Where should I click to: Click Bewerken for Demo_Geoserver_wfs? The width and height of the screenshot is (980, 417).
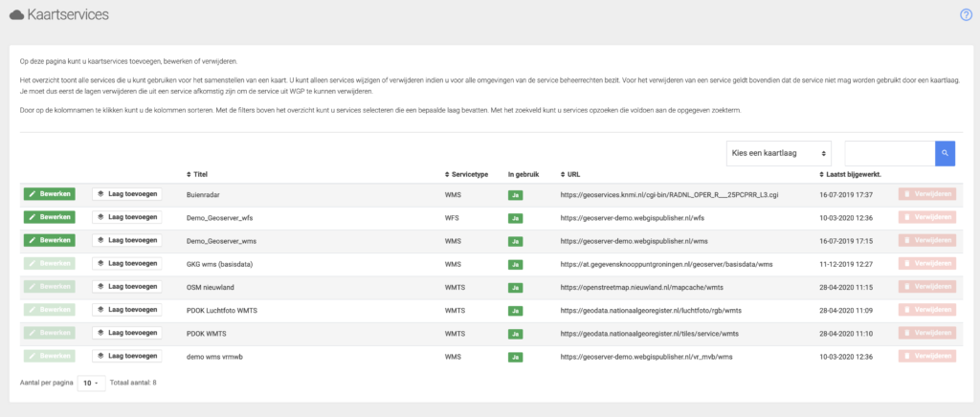(x=49, y=217)
